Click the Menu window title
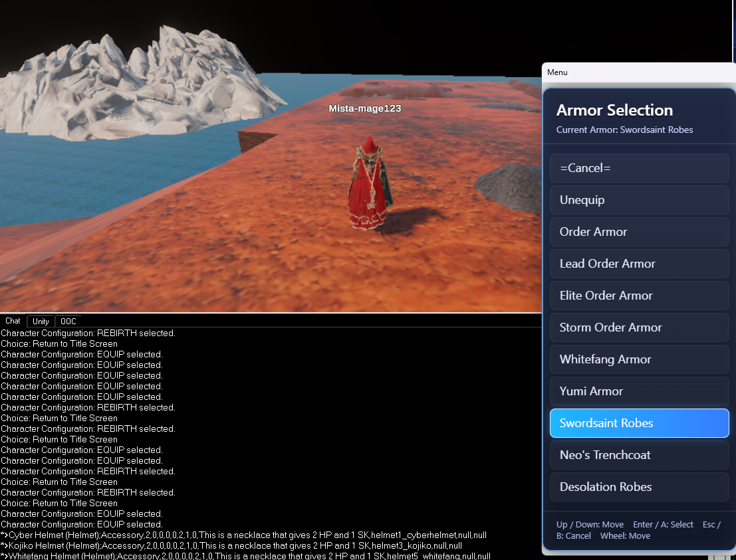736x560 pixels. 557,72
